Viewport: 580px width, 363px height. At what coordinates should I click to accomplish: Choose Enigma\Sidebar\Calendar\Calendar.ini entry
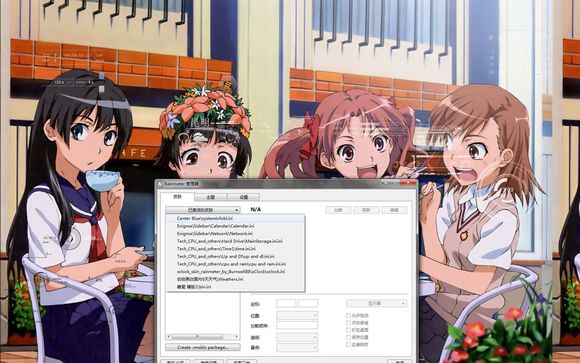click(x=235, y=226)
